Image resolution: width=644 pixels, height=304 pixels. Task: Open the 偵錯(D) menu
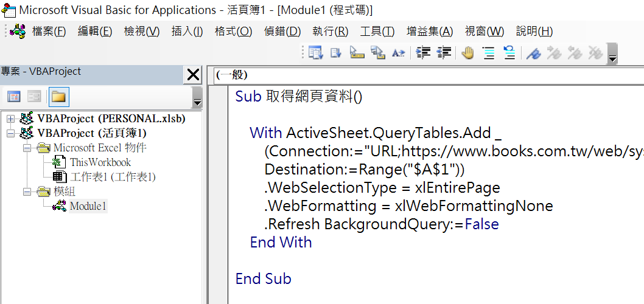point(282,31)
